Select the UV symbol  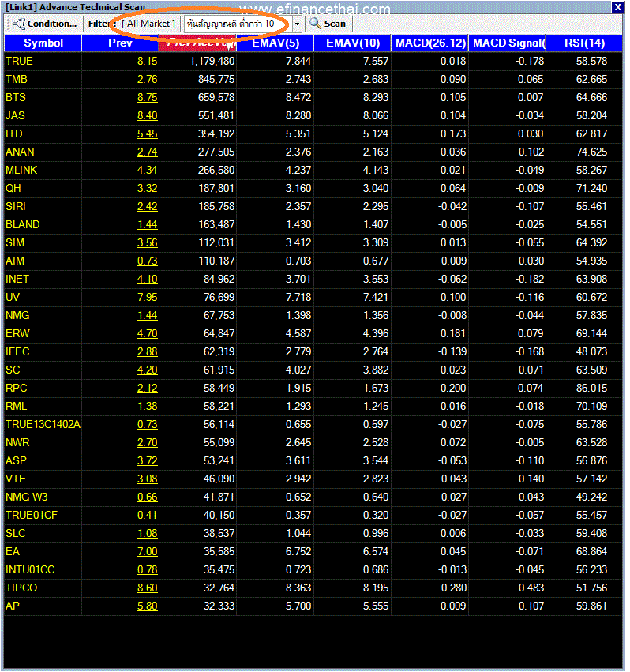[13, 297]
